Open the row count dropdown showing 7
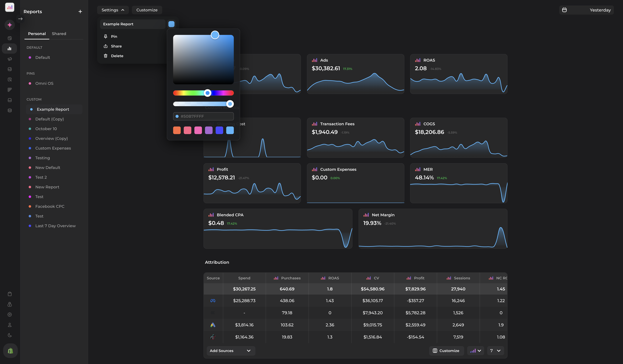623x364 pixels. pos(495,351)
